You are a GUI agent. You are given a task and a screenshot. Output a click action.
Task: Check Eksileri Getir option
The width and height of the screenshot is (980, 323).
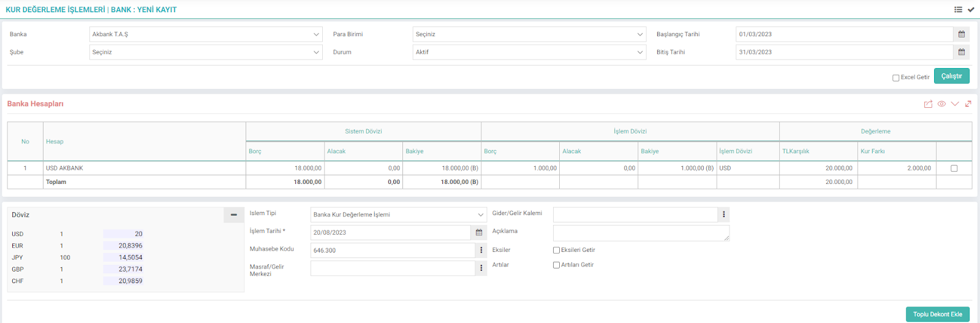556,250
